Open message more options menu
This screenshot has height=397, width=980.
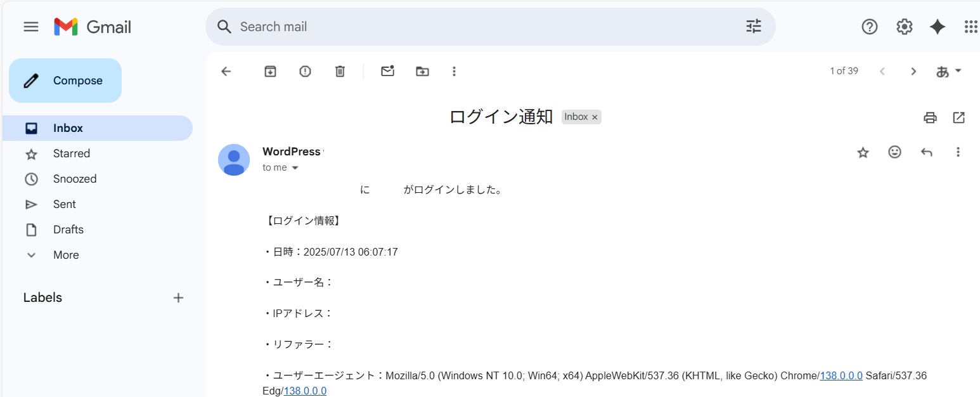958,152
